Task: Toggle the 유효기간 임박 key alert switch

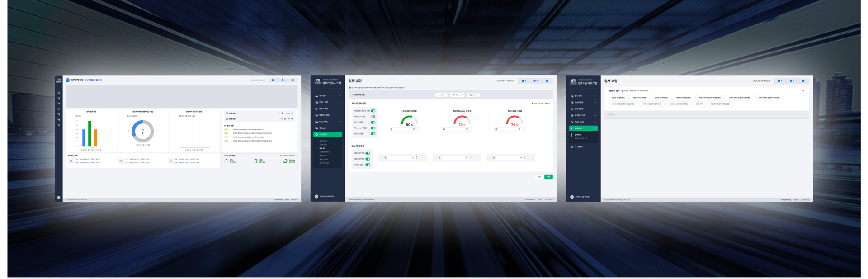Action: 368,159
